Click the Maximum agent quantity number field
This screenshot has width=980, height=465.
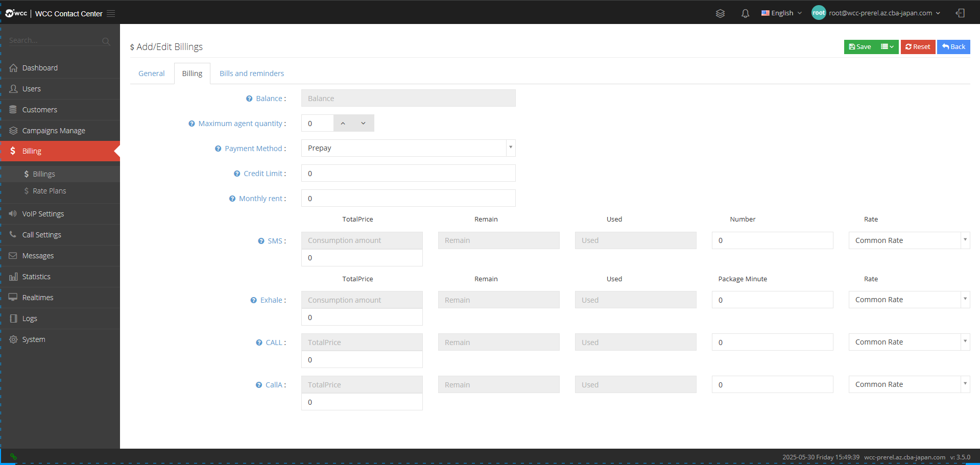(x=318, y=124)
